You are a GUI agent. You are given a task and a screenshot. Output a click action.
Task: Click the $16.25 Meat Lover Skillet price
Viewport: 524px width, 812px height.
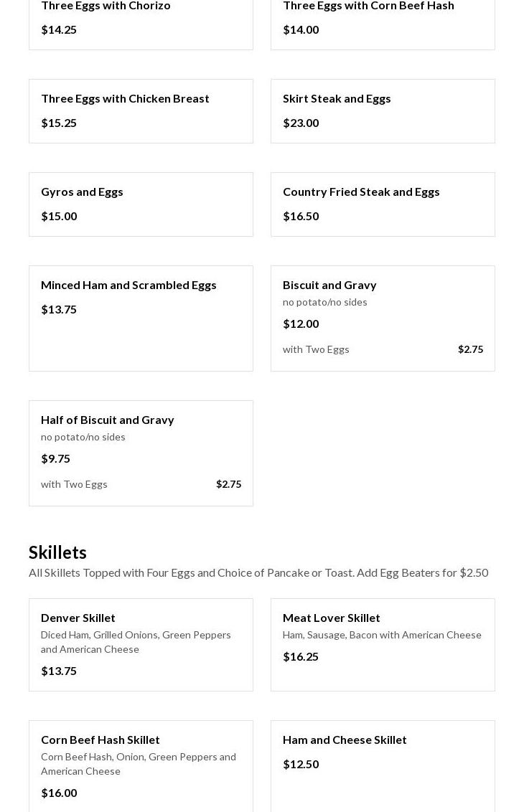click(x=301, y=656)
